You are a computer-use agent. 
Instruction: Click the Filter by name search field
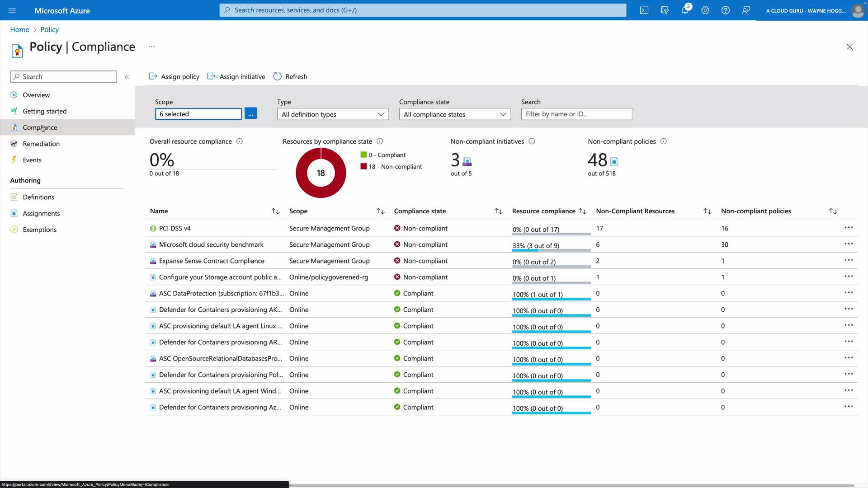577,114
